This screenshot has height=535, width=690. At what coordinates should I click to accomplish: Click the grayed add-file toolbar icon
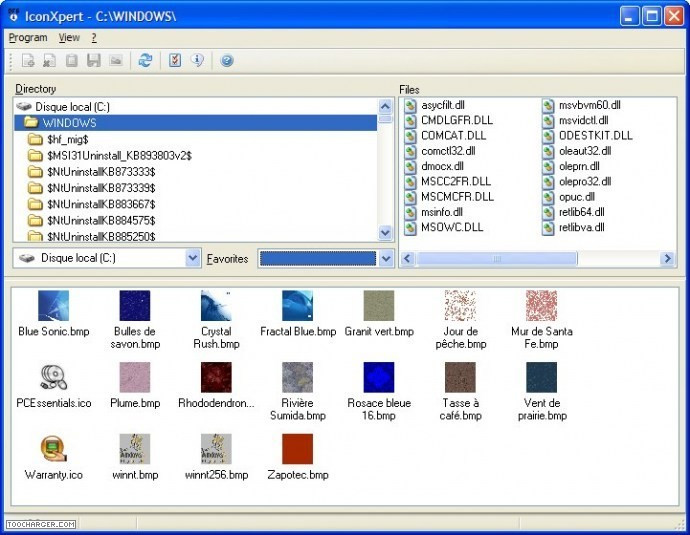[x=28, y=60]
